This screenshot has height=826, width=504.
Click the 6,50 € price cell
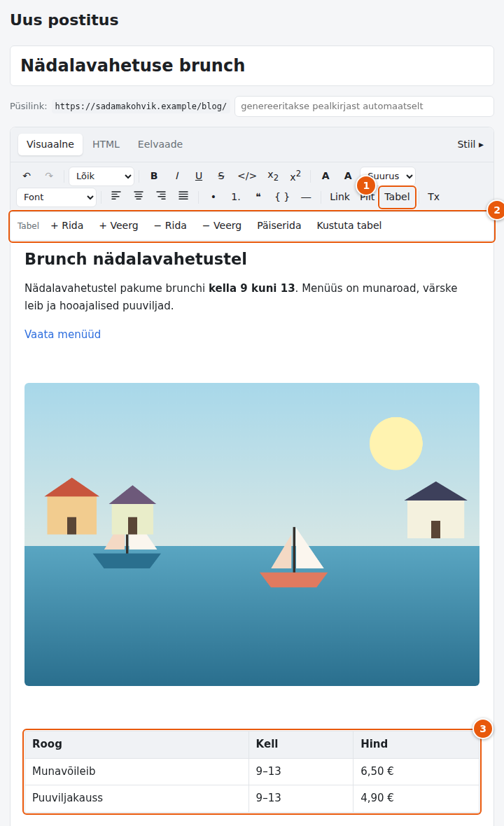pos(416,771)
